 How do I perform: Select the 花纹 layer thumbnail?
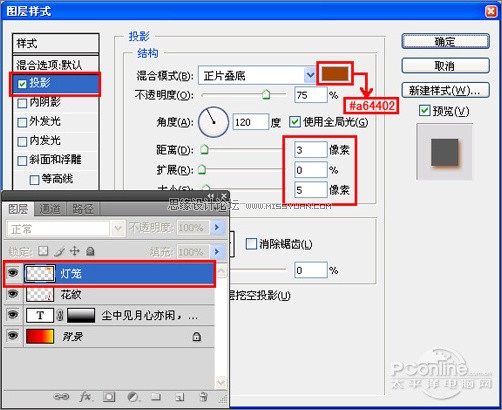click(40, 295)
